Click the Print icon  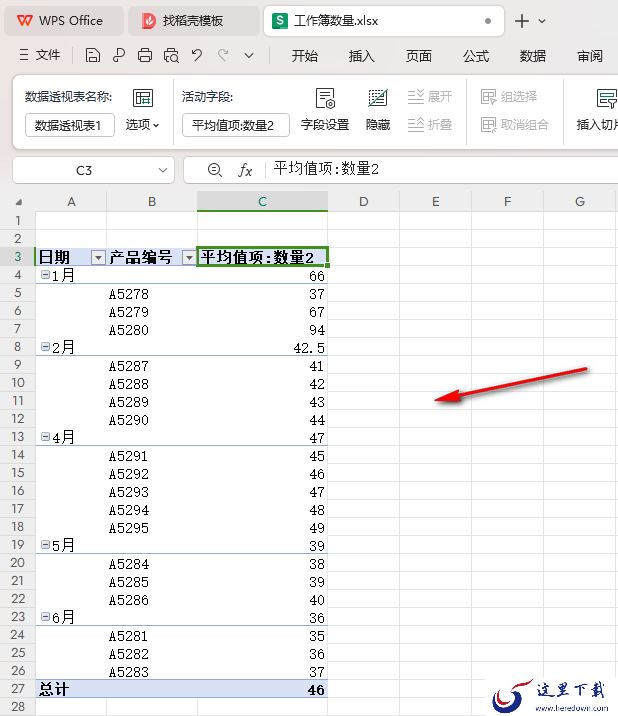[x=145, y=55]
